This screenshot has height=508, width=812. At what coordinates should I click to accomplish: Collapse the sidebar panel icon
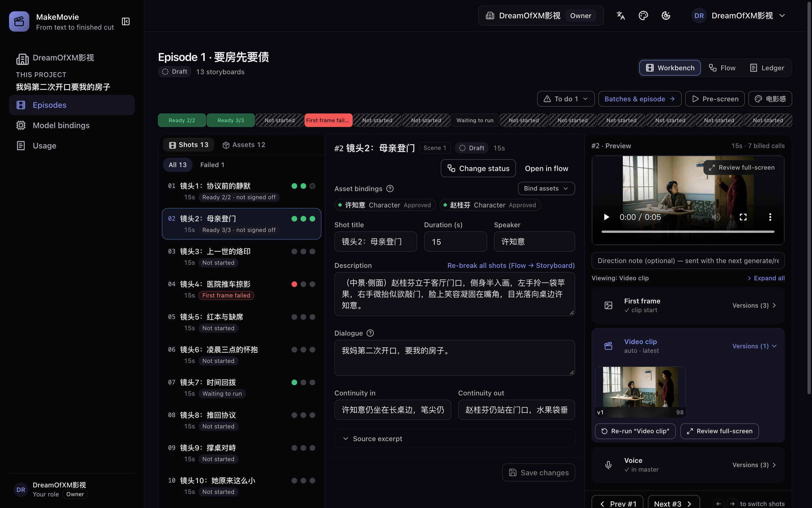(126, 21)
